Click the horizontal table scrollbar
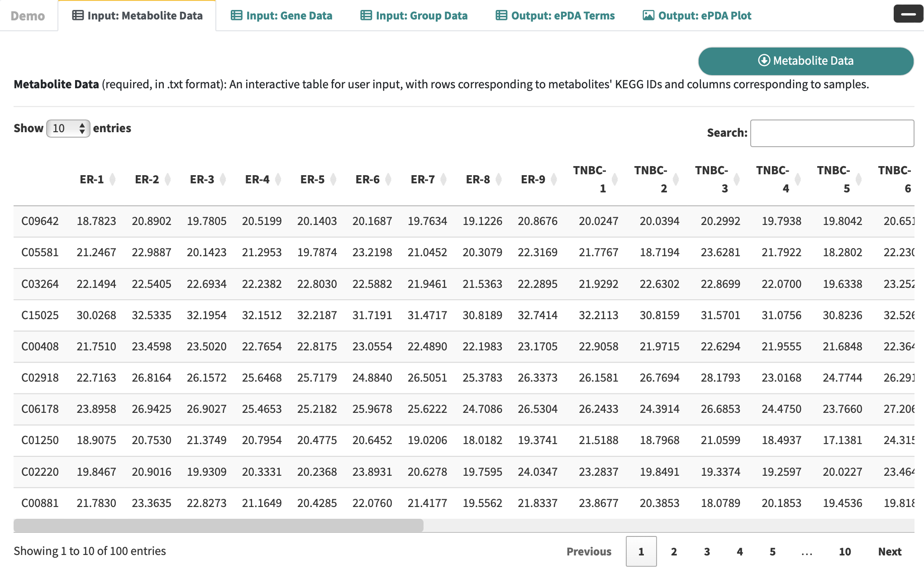 (x=218, y=525)
